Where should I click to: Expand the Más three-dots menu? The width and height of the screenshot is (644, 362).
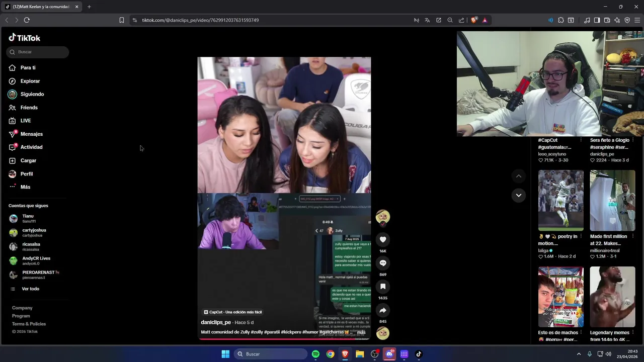point(20,187)
